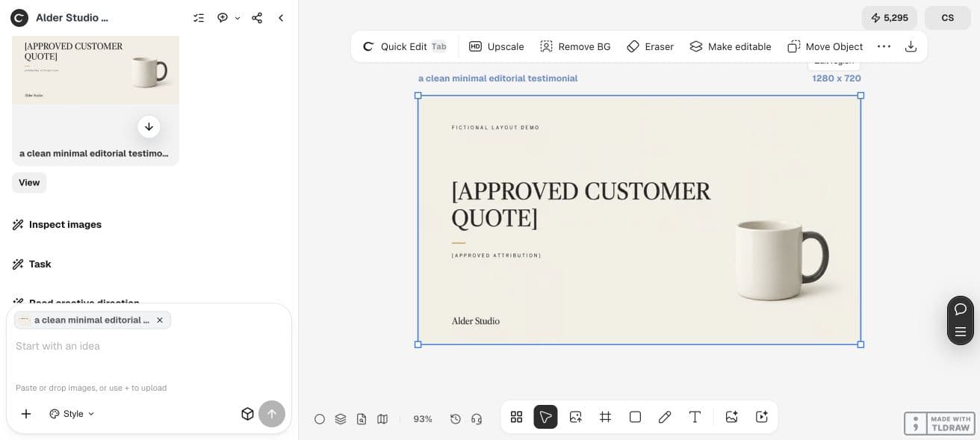Open the new chat dropdown arrow
This screenshot has width=980, height=440.
click(x=238, y=18)
